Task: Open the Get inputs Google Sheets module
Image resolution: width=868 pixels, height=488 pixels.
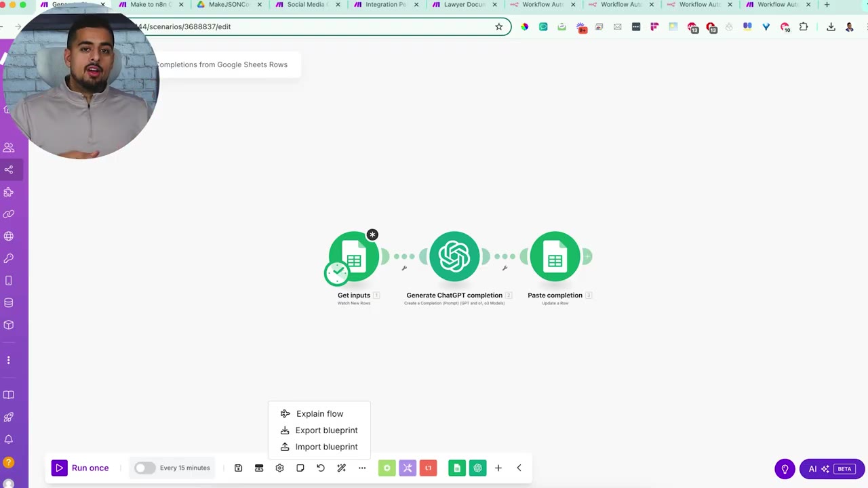Action: pos(354,256)
